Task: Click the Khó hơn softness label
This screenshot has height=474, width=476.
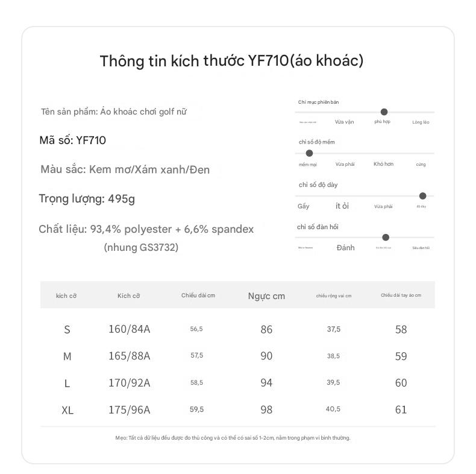Action: coord(383,164)
